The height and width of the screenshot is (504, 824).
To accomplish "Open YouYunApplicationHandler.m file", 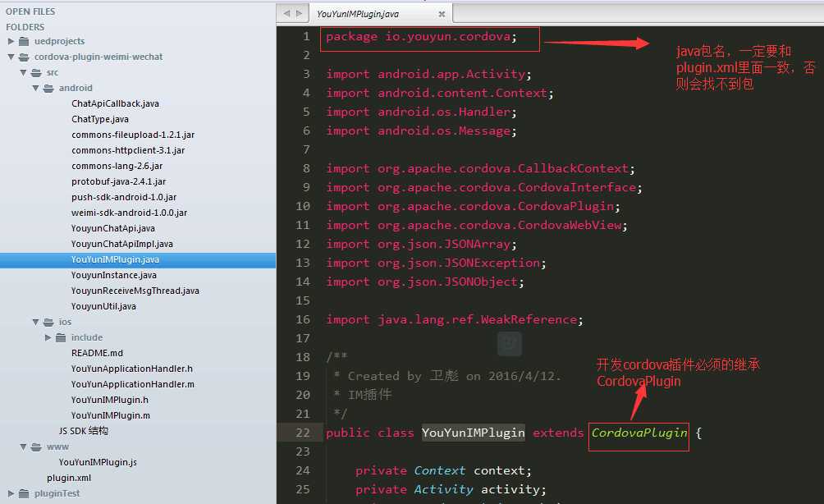I will coord(133,384).
